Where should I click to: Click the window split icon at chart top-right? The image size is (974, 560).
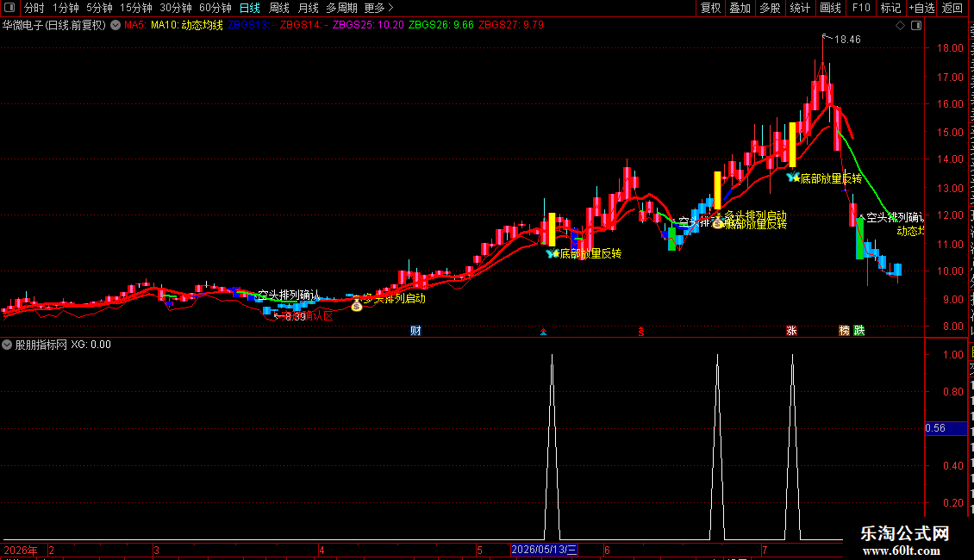[916, 26]
